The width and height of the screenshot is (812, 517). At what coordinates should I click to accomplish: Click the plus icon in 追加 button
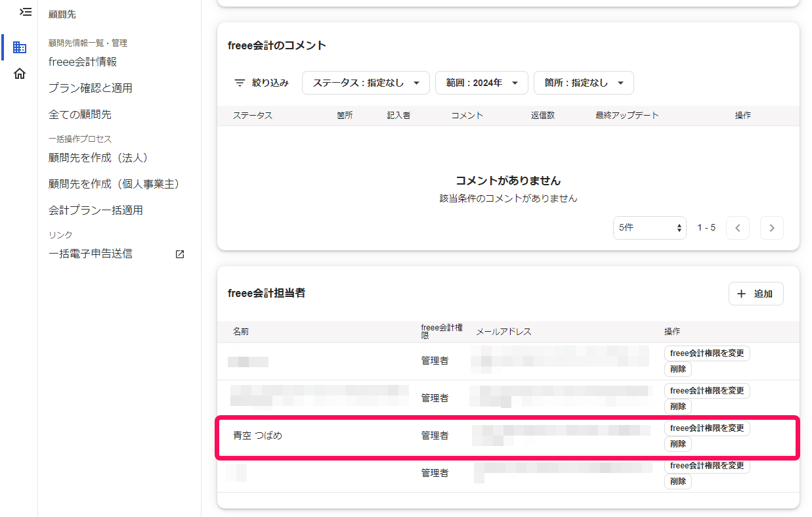click(742, 294)
